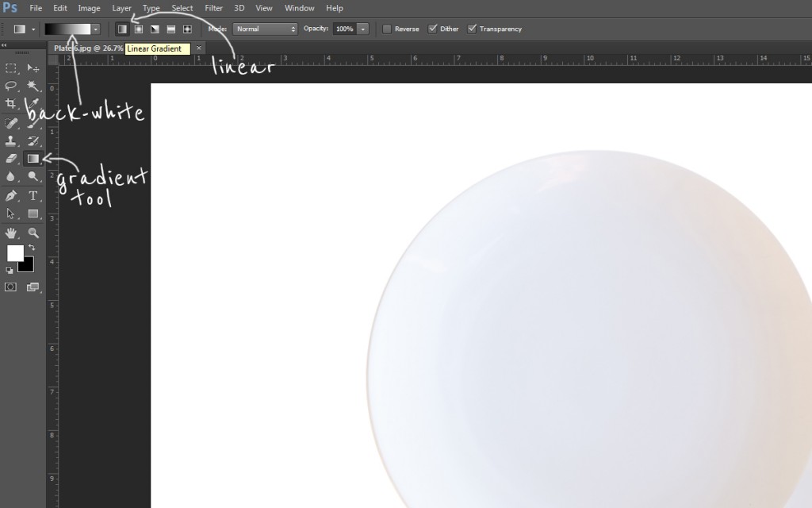This screenshot has height=508, width=812.
Task: Select the Horizontal Type tool
Action: [33, 194]
